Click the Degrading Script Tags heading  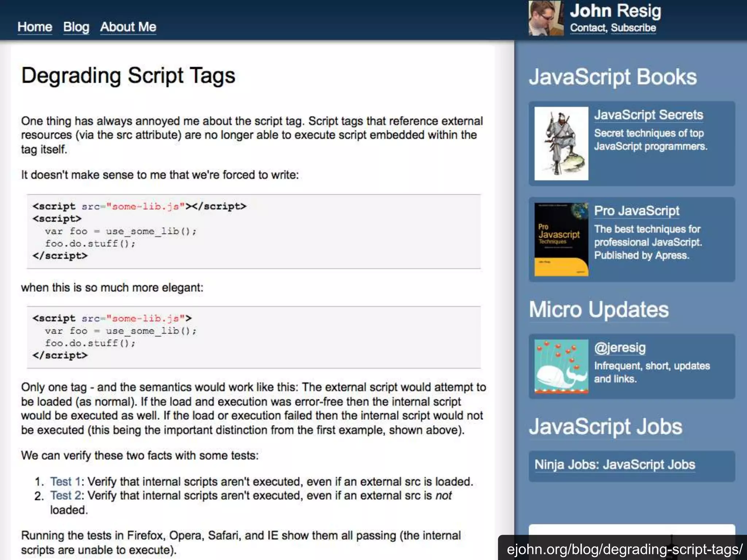tap(128, 76)
